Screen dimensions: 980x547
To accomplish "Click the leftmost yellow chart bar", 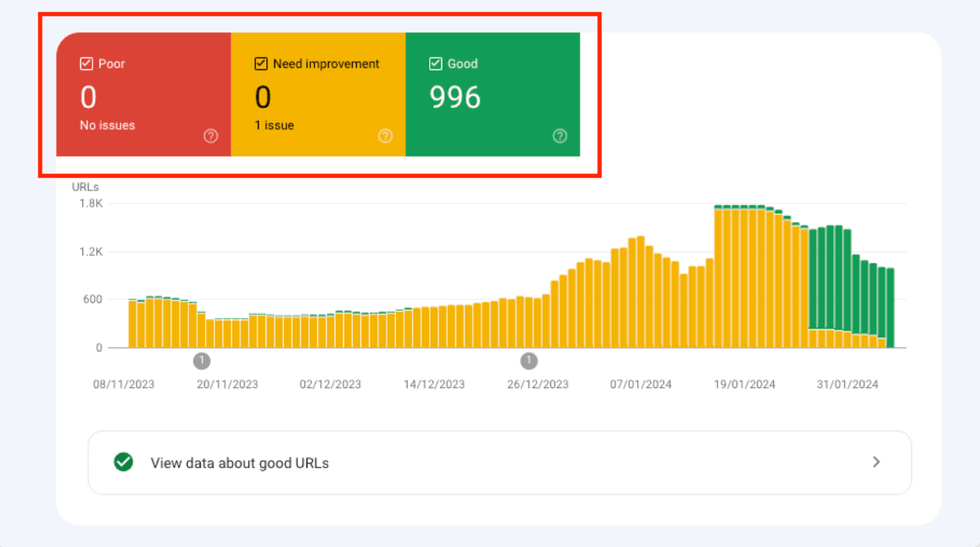I will pyautogui.click(x=133, y=324).
